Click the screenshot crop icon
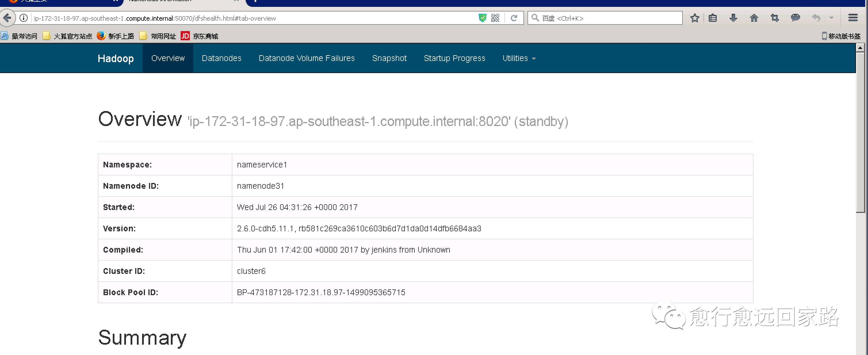The image size is (868, 355). [x=775, y=18]
